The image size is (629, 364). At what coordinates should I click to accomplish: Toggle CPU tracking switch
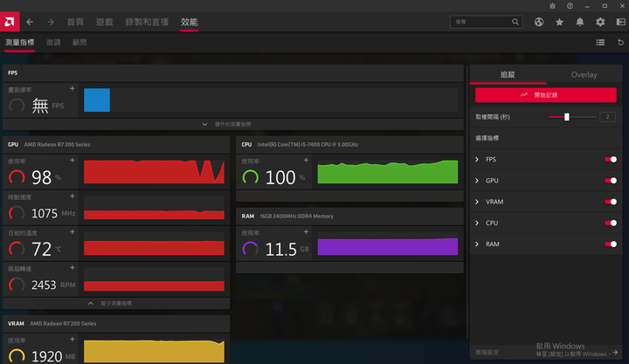coord(611,223)
